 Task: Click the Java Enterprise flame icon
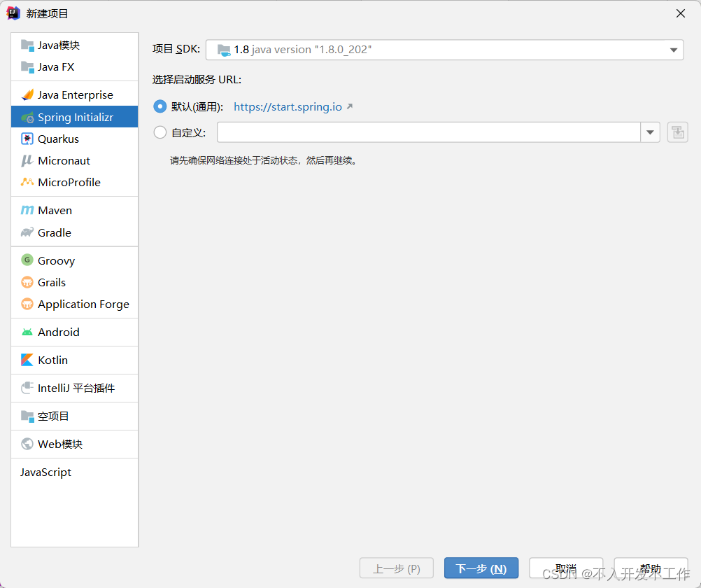click(x=27, y=95)
